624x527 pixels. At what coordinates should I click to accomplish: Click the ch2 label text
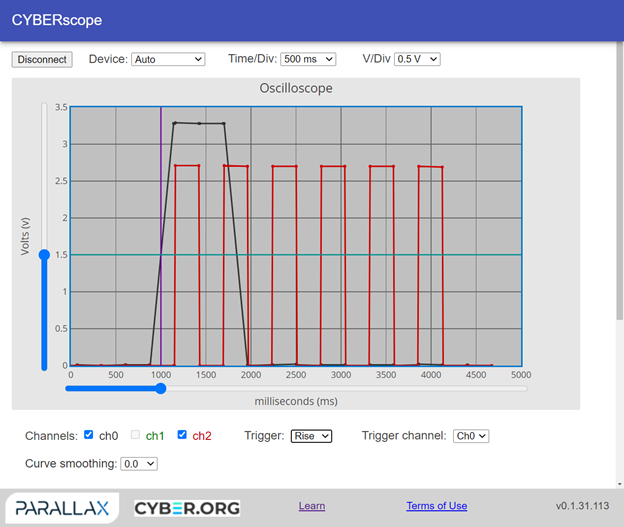[x=202, y=436]
